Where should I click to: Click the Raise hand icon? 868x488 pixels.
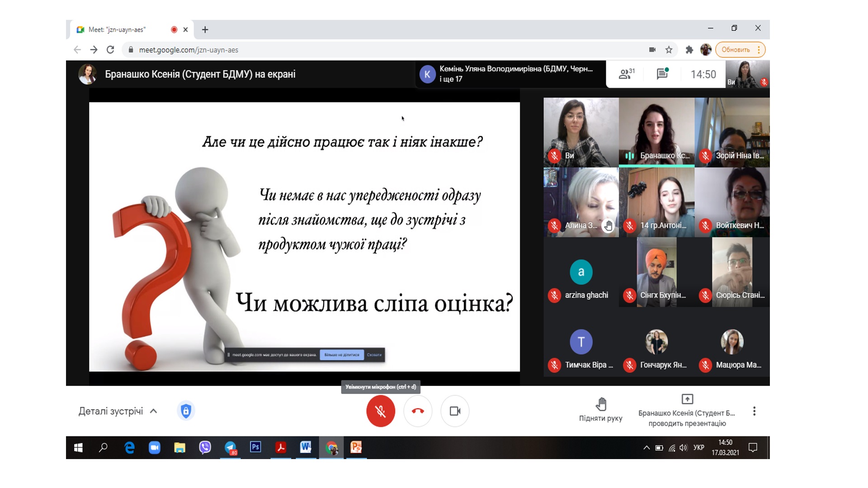coord(601,404)
